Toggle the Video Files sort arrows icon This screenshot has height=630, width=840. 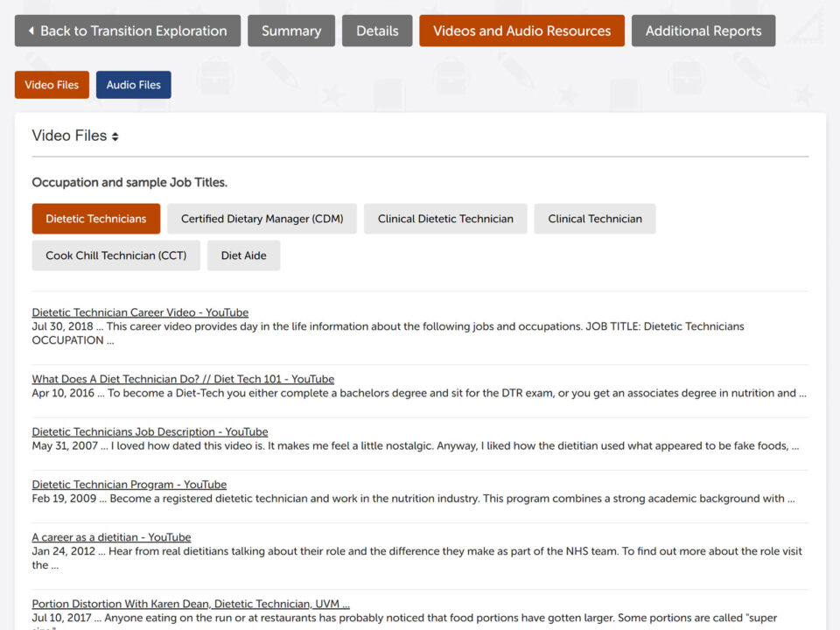[x=115, y=136]
